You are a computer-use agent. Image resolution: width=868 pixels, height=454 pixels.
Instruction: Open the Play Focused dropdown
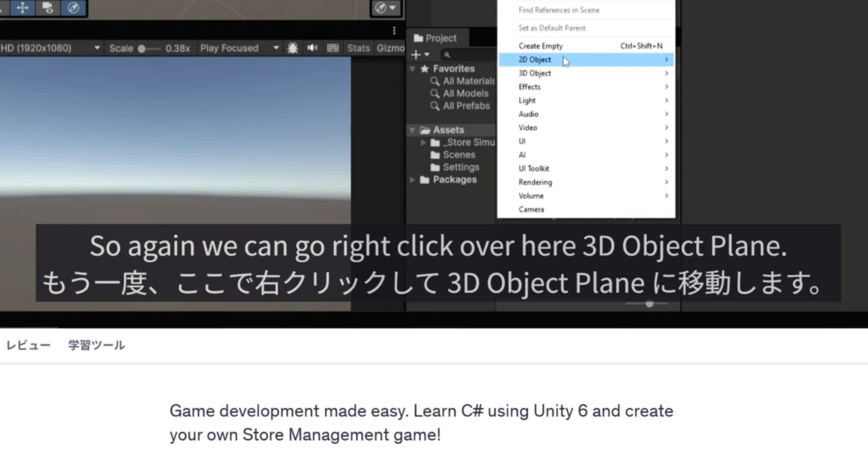(239, 48)
